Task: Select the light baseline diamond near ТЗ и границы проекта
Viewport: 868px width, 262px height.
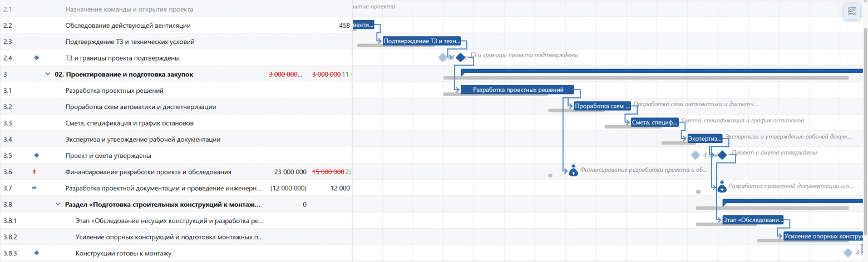Action: pyautogui.click(x=443, y=57)
